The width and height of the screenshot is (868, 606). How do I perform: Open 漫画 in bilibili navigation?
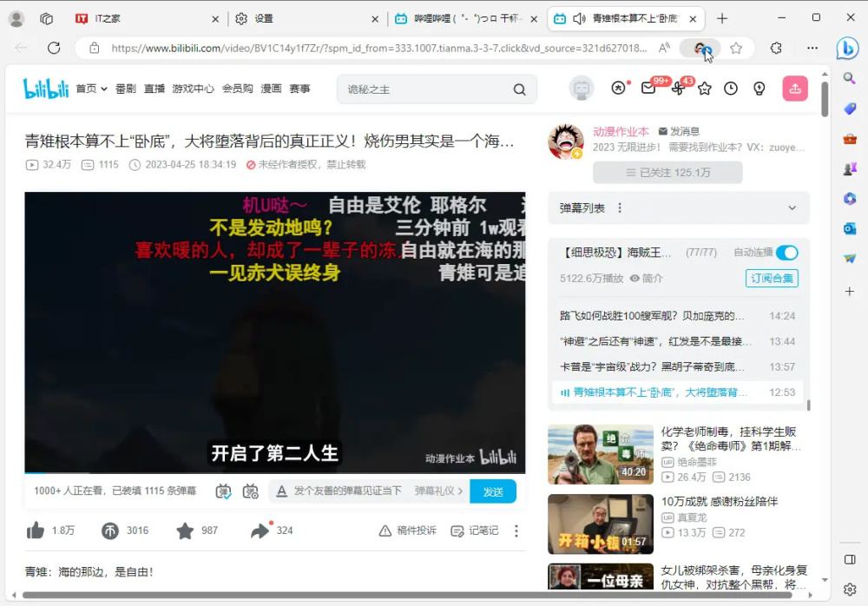pos(271,89)
